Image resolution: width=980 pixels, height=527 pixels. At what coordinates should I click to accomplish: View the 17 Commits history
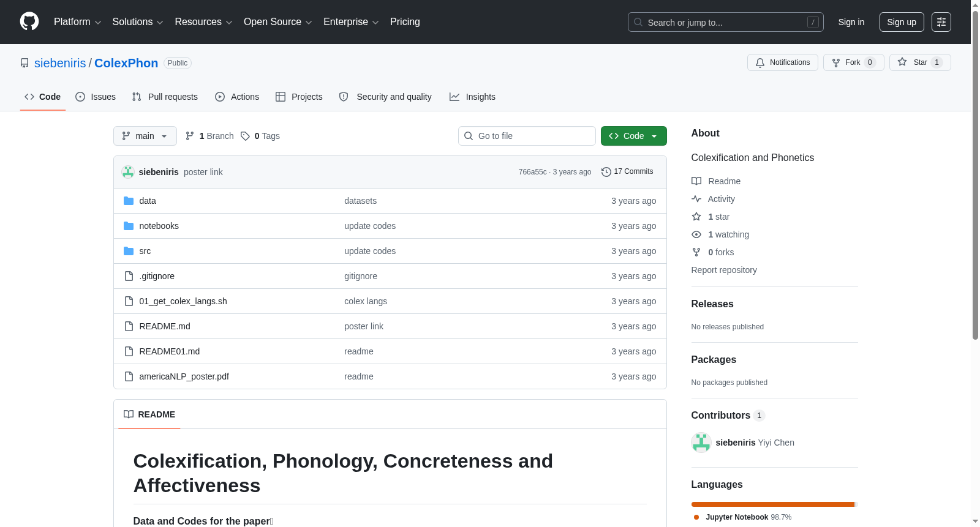click(628, 172)
